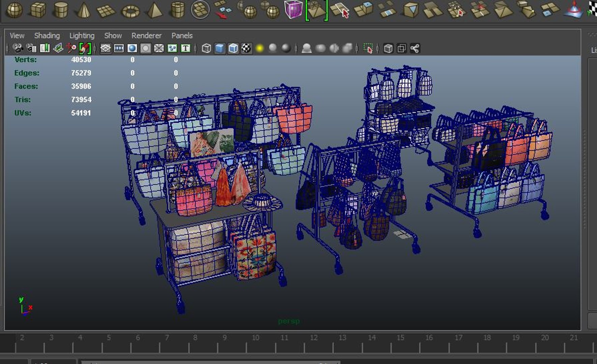
Task: Activate the grease pencil tool icon
Action: point(85,48)
